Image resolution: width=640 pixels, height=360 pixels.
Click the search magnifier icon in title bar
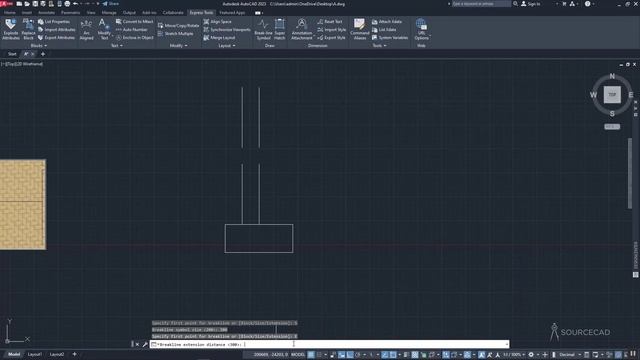tap(516, 4)
